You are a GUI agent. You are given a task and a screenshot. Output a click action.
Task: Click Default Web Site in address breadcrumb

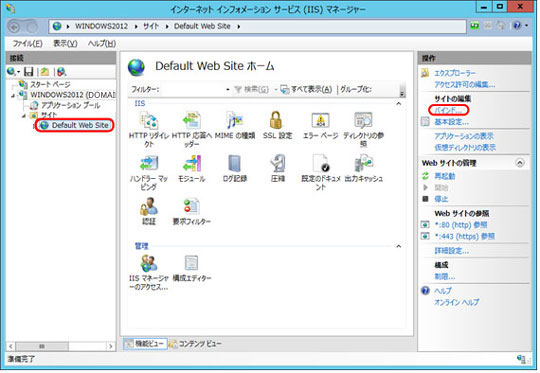coord(202,26)
